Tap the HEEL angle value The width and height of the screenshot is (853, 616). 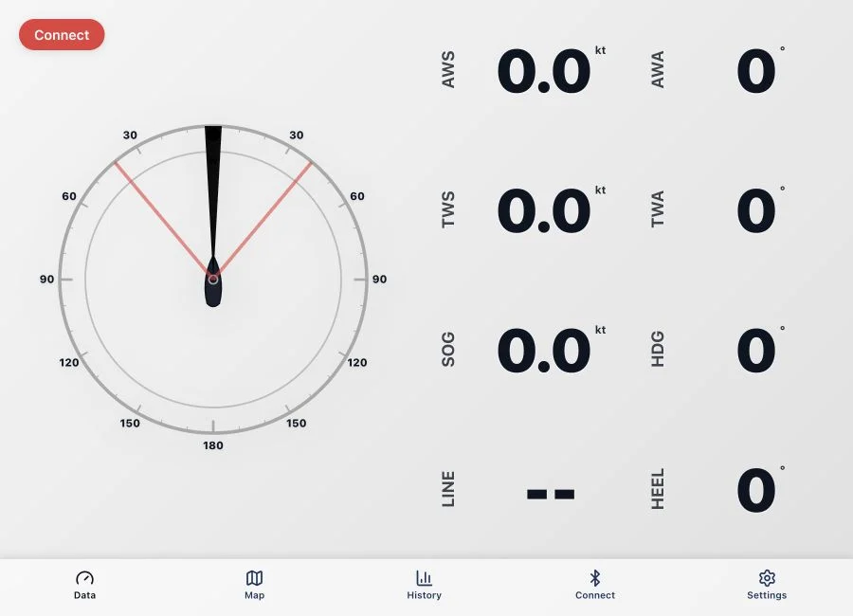(756, 490)
